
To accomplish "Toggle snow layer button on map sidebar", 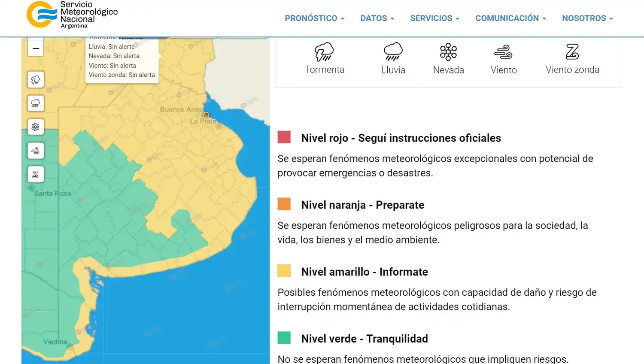I will [36, 127].
